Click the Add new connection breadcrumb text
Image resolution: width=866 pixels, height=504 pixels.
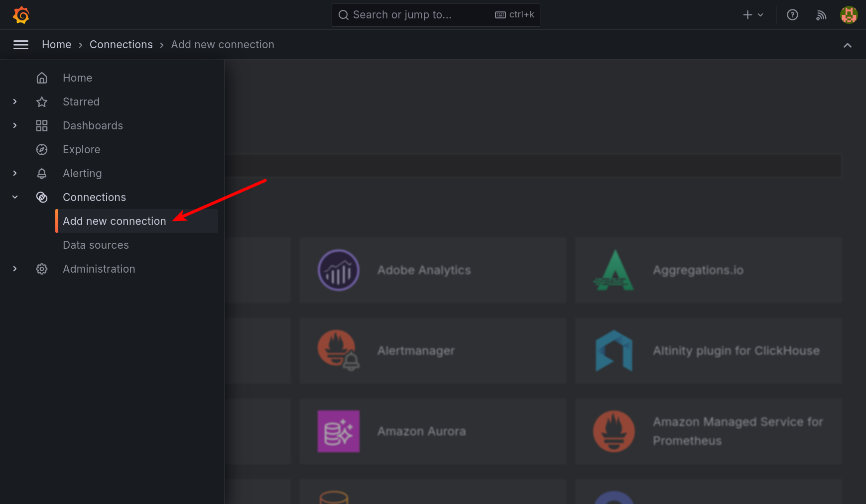point(223,45)
